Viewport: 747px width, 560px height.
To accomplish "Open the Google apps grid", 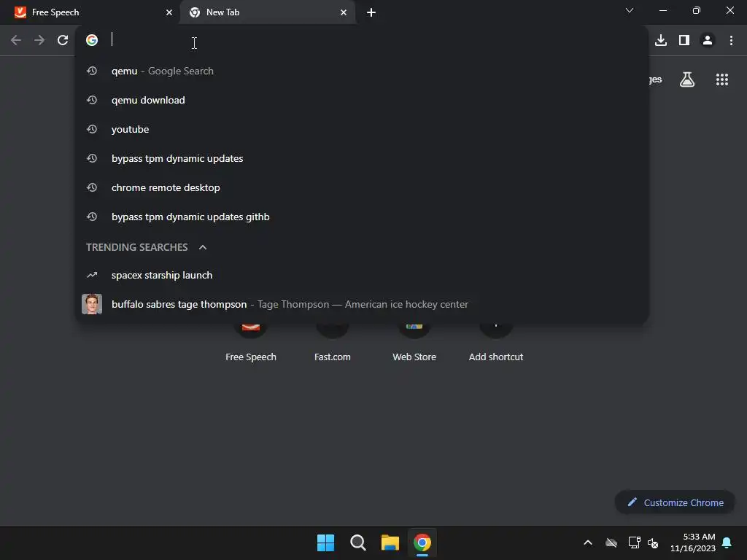I will (721, 79).
